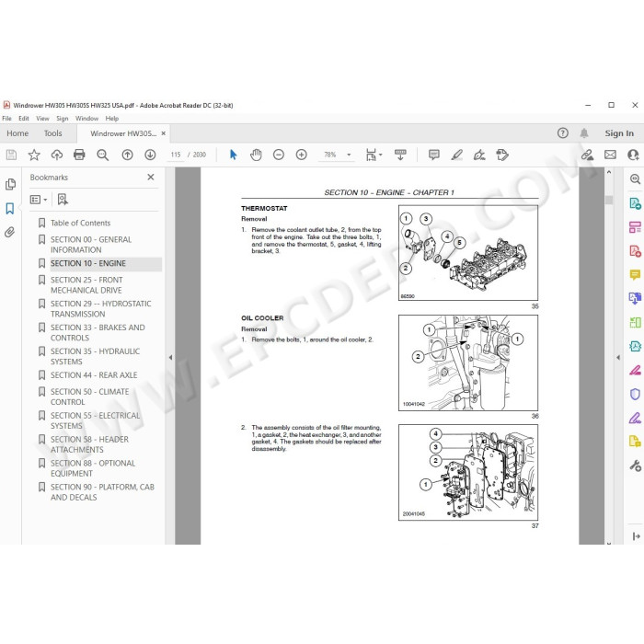Screen dimensions: 644x644
Task: Open SECTION 50 - CLIMATE CONTROL bookmark
Action: (x=90, y=397)
